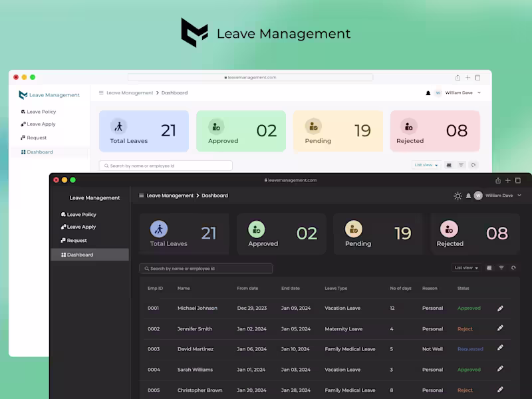
Task: Click Total Leaves card in dark window
Action: pyautogui.click(x=184, y=234)
